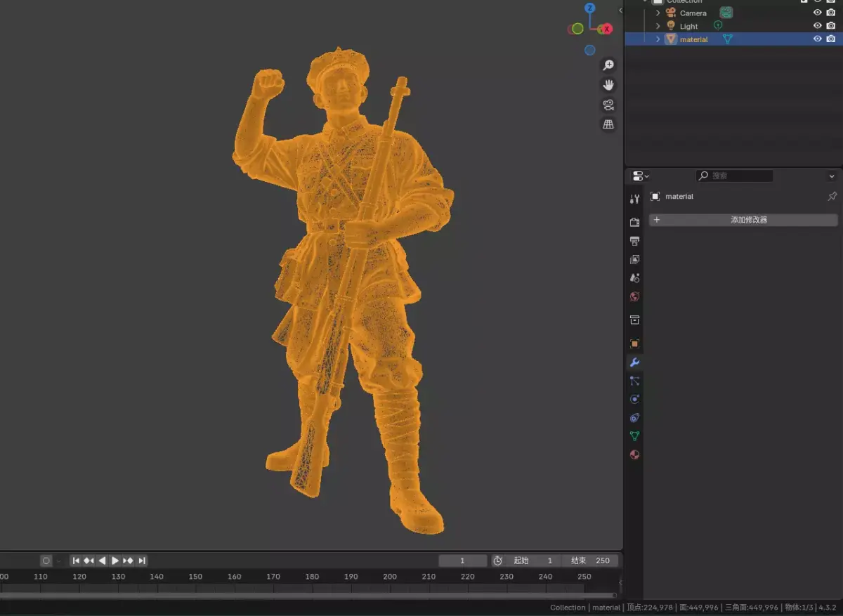Click the 添加修改器 button
Image resolution: width=843 pixels, height=616 pixels.
pos(743,220)
